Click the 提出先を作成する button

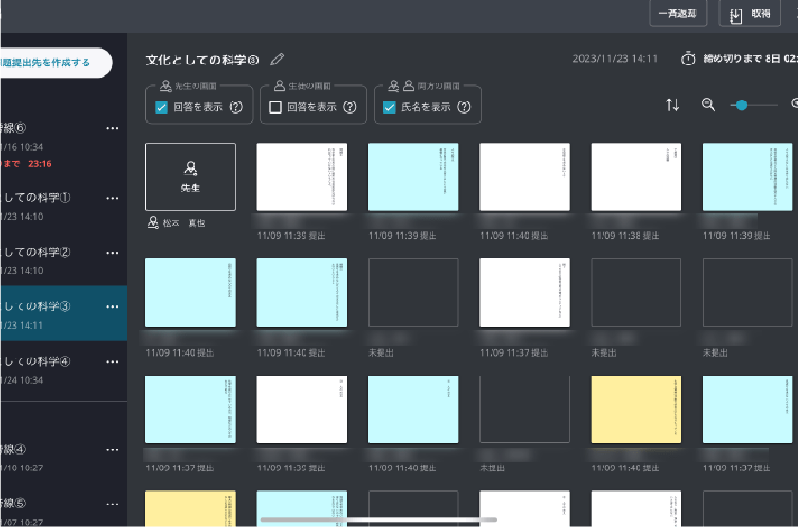click(x=55, y=64)
